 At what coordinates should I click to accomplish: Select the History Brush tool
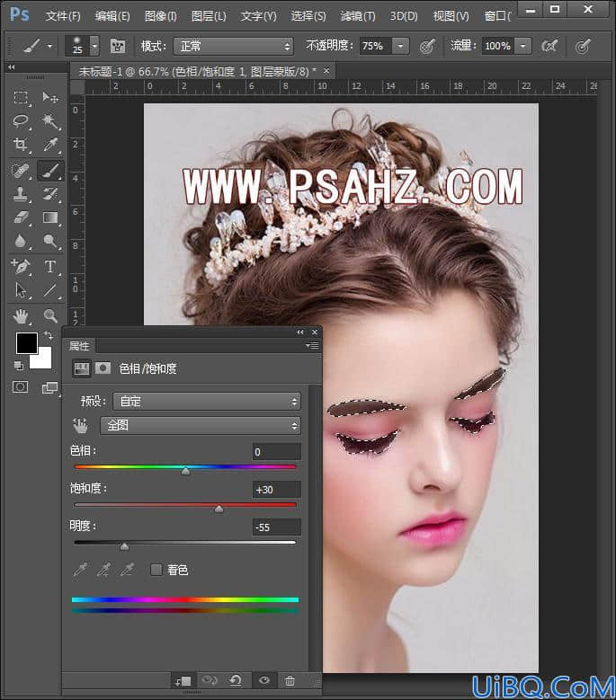pos(50,194)
